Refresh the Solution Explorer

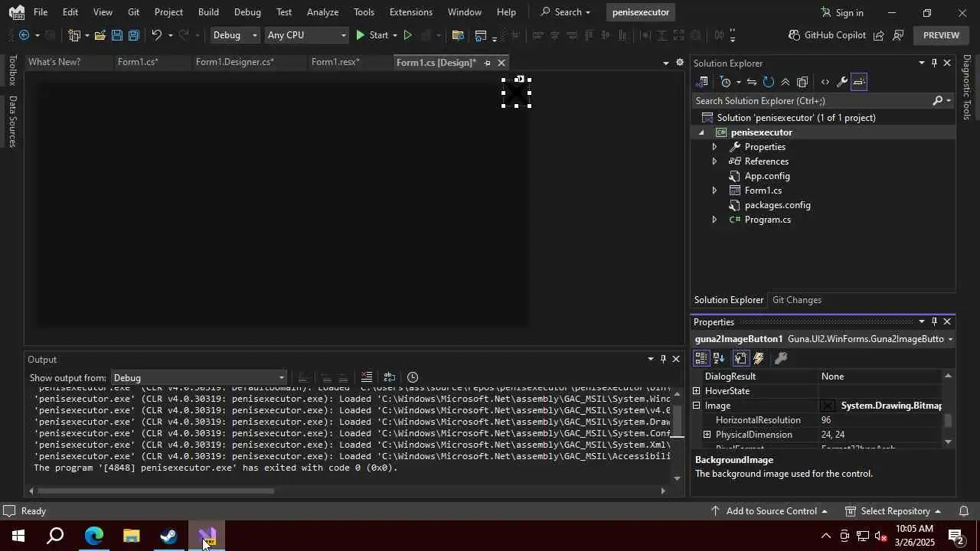[x=769, y=82]
